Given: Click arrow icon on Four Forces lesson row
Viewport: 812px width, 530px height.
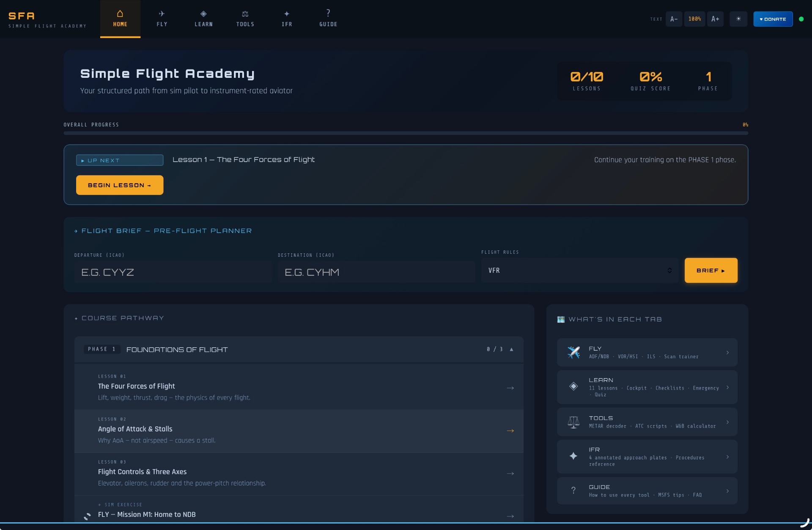Looking at the screenshot, I should [x=510, y=388].
